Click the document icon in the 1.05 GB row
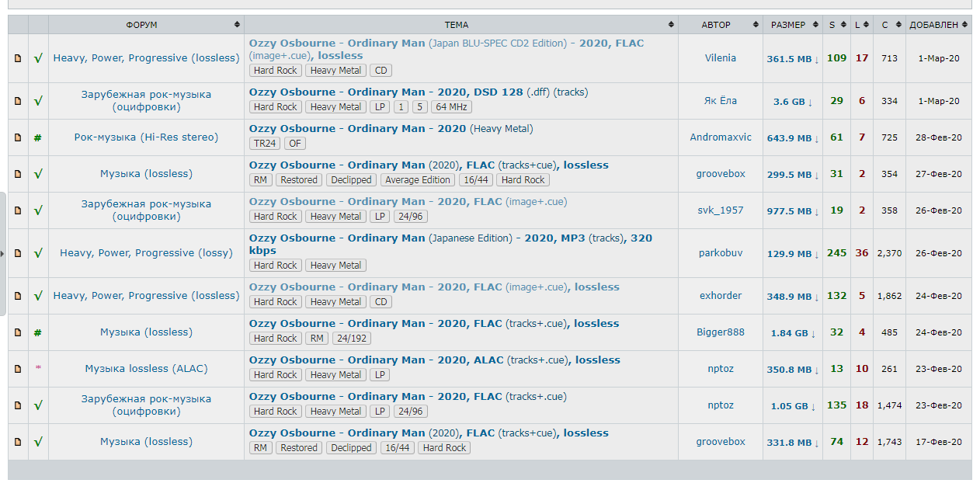 [x=18, y=405]
